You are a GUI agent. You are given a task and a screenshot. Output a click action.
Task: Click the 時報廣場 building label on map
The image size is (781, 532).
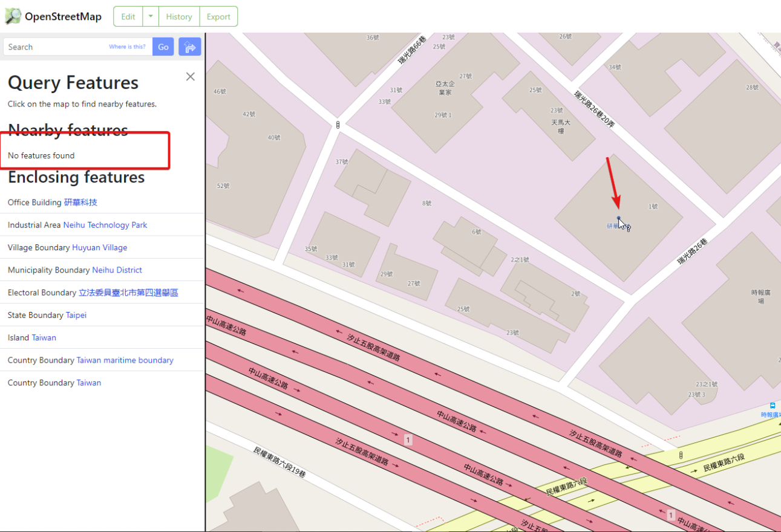pos(761,296)
